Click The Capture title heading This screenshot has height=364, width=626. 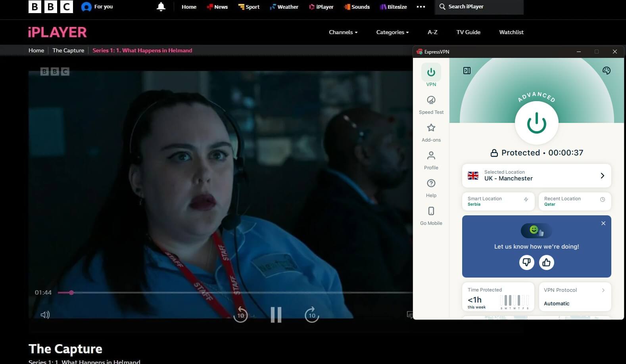pyautogui.click(x=65, y=349)
